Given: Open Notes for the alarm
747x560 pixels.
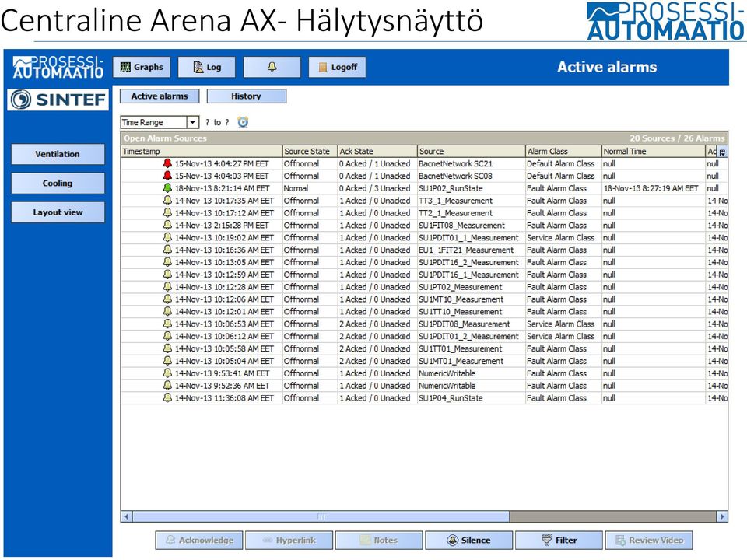Looking at the screenshot, I should click(x=379, y=541).
